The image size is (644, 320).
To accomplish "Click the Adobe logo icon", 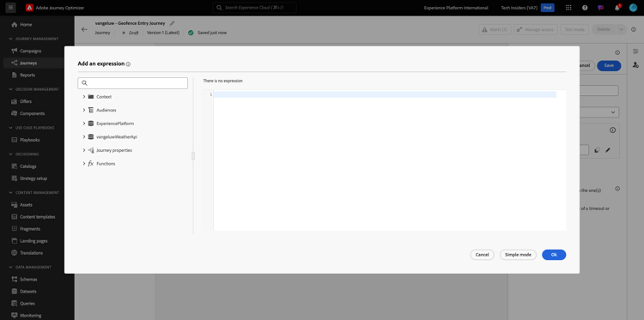I will [x=29, y=8].
